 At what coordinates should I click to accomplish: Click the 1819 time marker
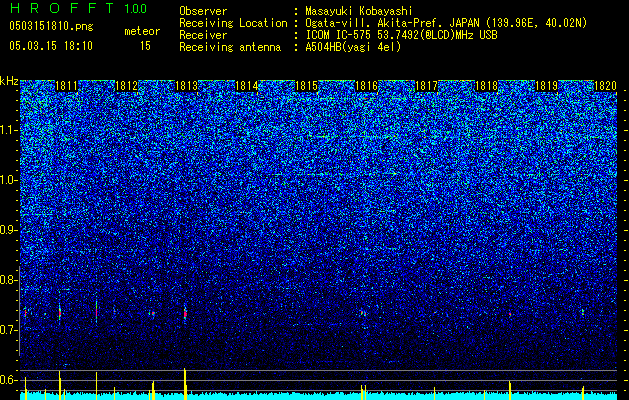[546, 86]
